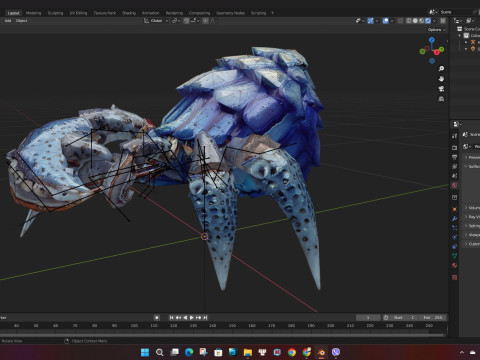
Task: Toggle the preview range clock icon
Action: pos(386,317)
